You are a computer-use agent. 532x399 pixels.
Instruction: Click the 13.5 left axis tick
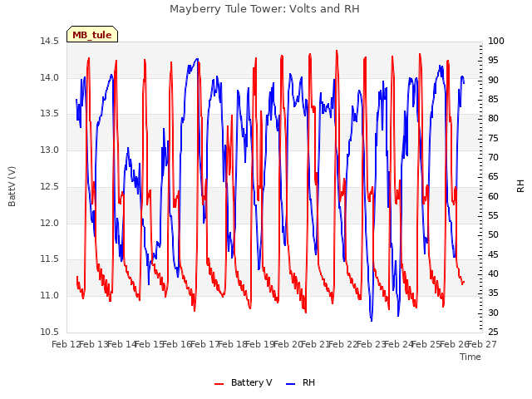(x=50, y=114)
